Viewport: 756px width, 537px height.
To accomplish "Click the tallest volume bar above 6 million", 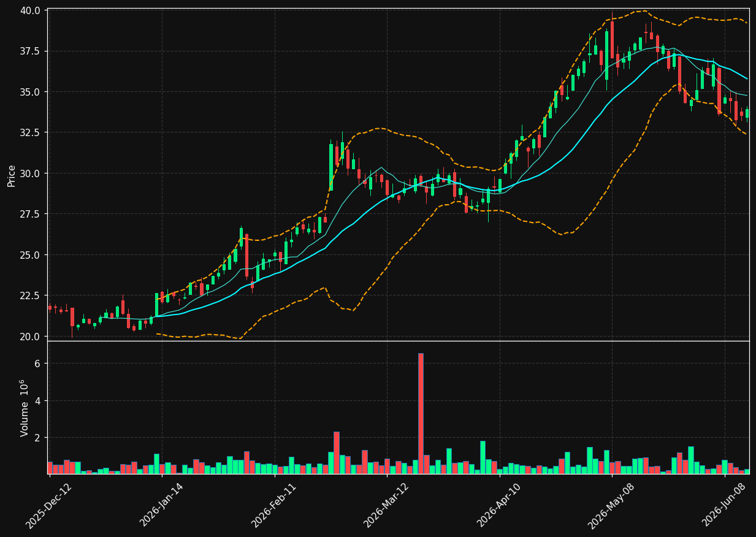I will (x=421, y=413).
